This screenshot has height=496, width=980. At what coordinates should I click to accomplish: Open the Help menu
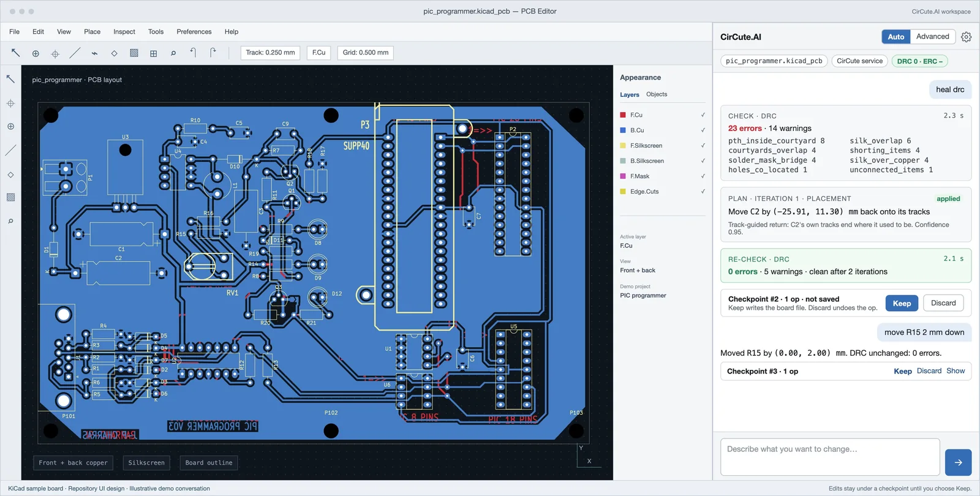coord(232,32)
